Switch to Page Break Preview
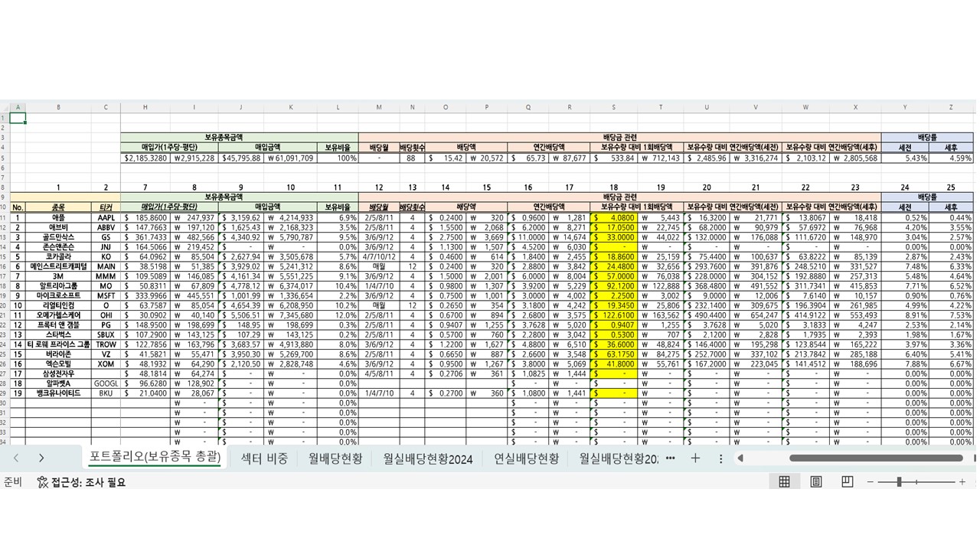 847,482
